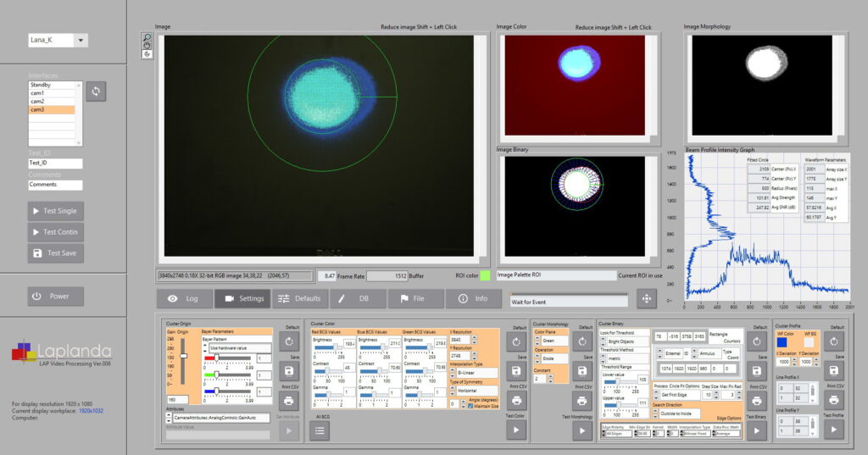The width and height of the screenshot is (868, 455).
Task: Open the Defaults tab
Action: [300, 298]
